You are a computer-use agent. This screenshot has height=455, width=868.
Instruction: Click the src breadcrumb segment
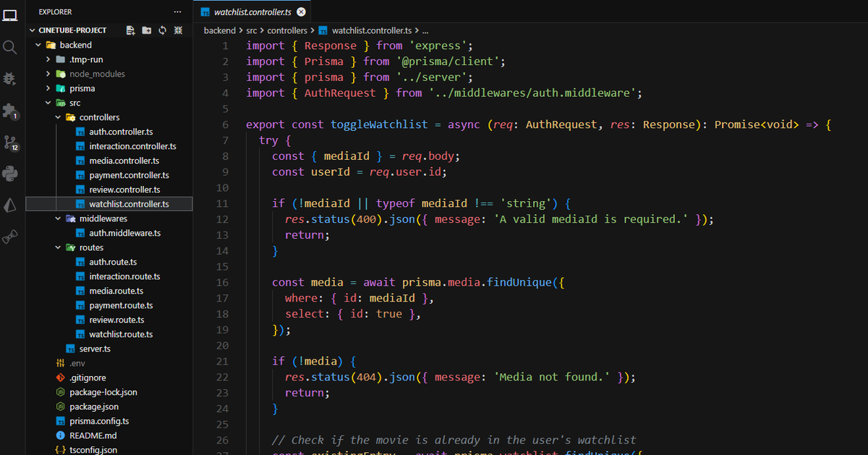(252, 30)
